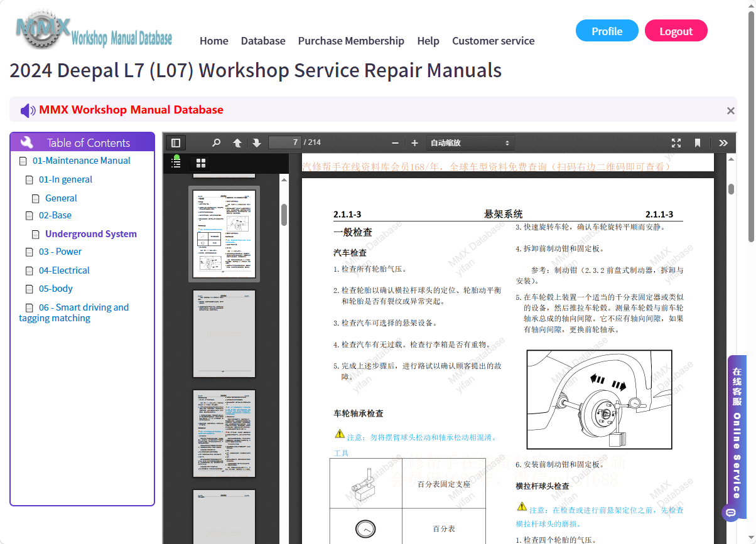Show document outline view in sidebar
This screenshot has height=544, width=756.
coord(176,163)
